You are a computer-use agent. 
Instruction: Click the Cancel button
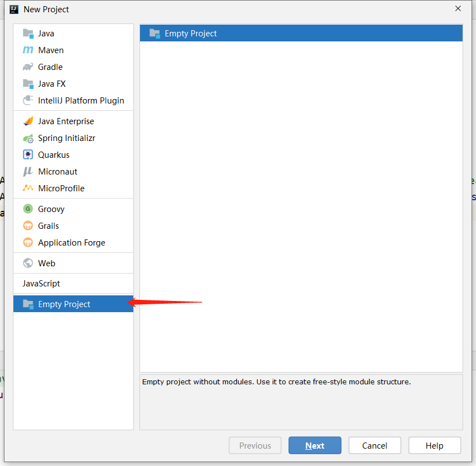pos(375,445)
